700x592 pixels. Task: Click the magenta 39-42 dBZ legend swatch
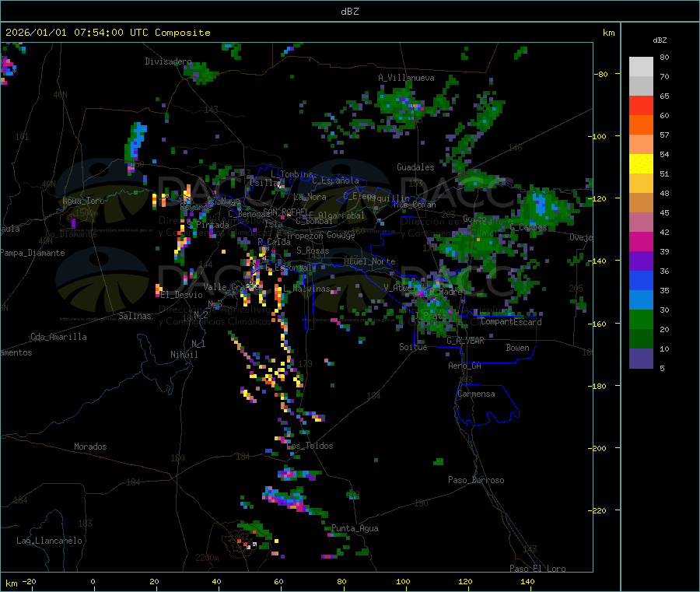641,241
